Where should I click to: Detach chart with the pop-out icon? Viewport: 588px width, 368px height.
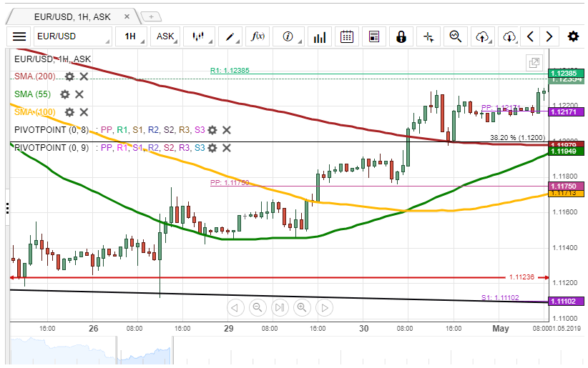click(534, 63)
